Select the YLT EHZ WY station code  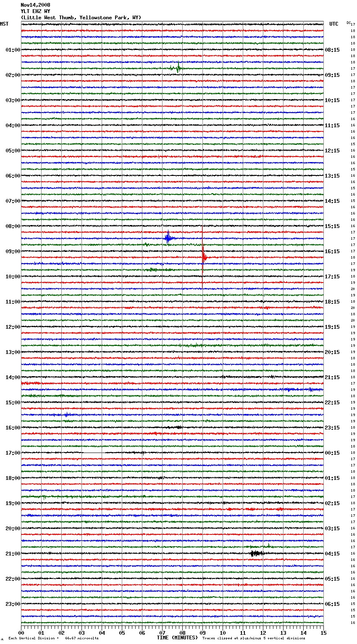coord(35,11)
